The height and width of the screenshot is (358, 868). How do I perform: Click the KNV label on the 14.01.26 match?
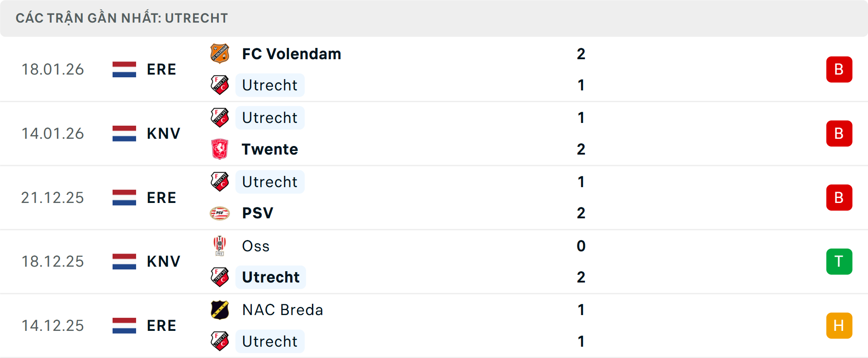[x=163, y=133]
